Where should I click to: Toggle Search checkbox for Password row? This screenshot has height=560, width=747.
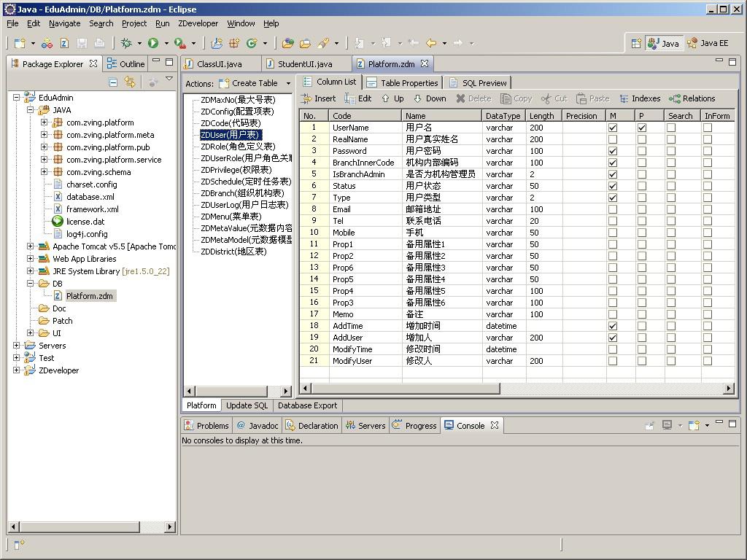tap(671, 151)
